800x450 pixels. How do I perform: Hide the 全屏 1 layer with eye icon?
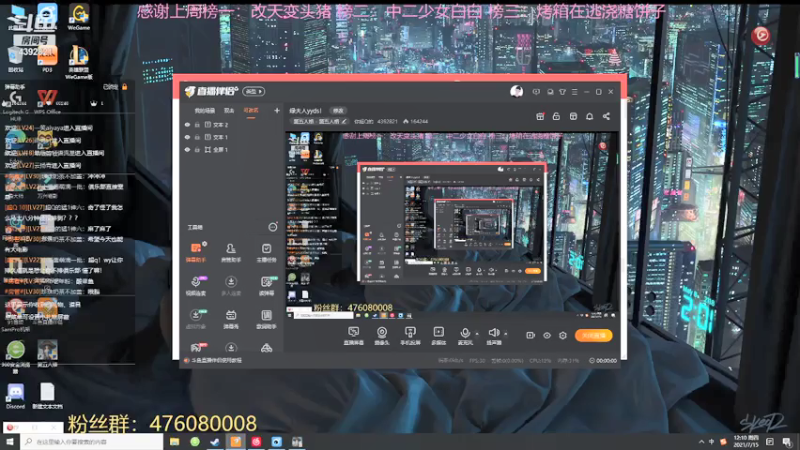(x=187, y=149)
